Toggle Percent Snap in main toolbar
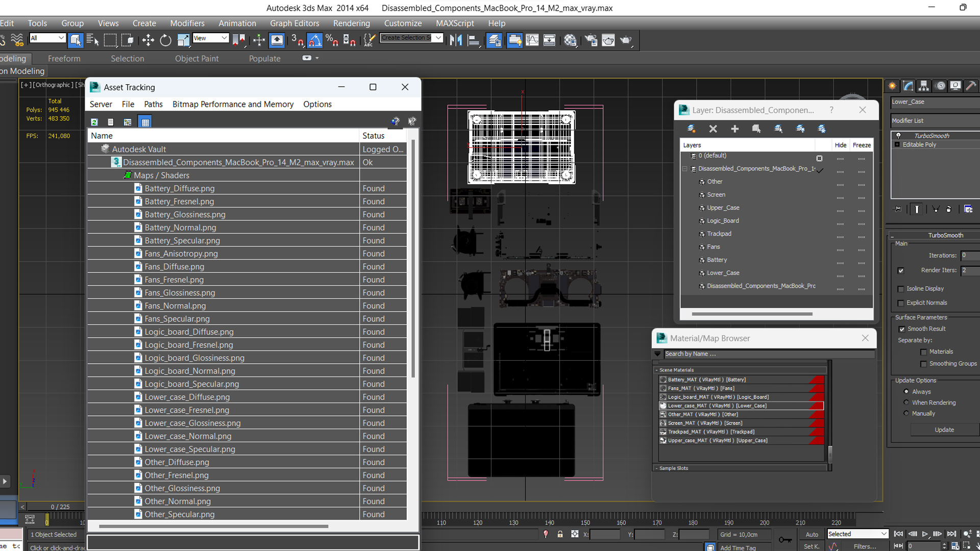The image size is (980, 551). 332,40
